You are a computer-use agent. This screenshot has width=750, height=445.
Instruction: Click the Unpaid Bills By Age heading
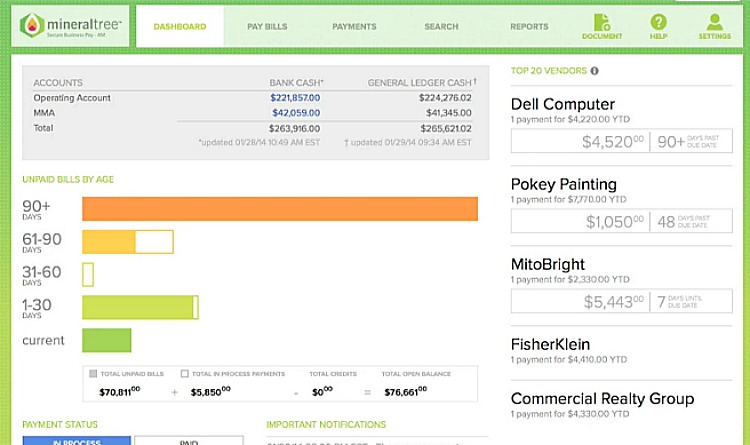[x=68, y=179]
